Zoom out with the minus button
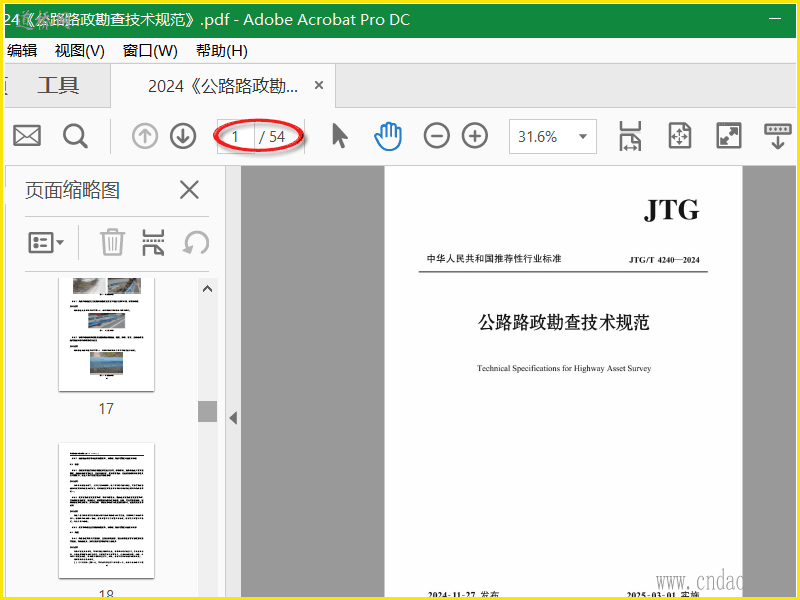This screenshot has height=600, width=800. pyautogui.click(x=437, y=136)
